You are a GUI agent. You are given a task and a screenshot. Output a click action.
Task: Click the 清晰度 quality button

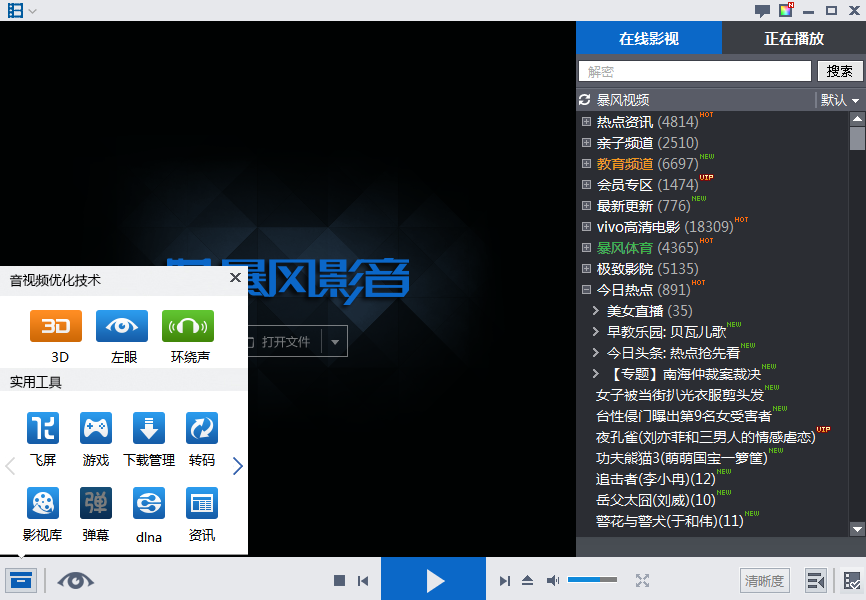coord(764,580)
